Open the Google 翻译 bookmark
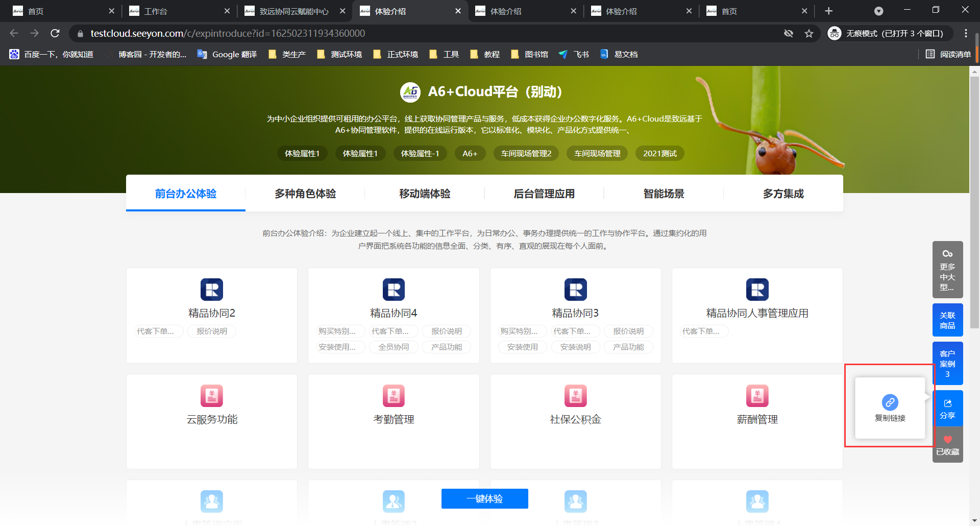Screen dimensions: 980x526 click(x=227, y=54)
